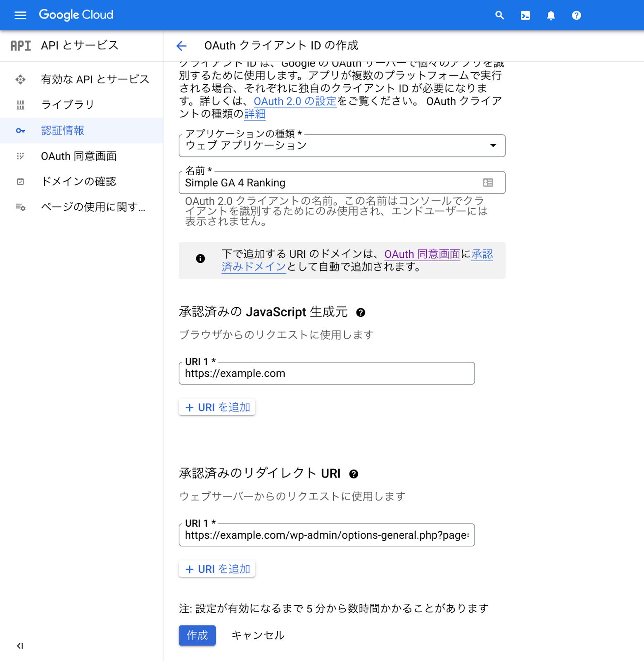Click the ページの使用に関す... settings icon
The height and width of the screenshot is (661, 644).
[x=20, y=207]
